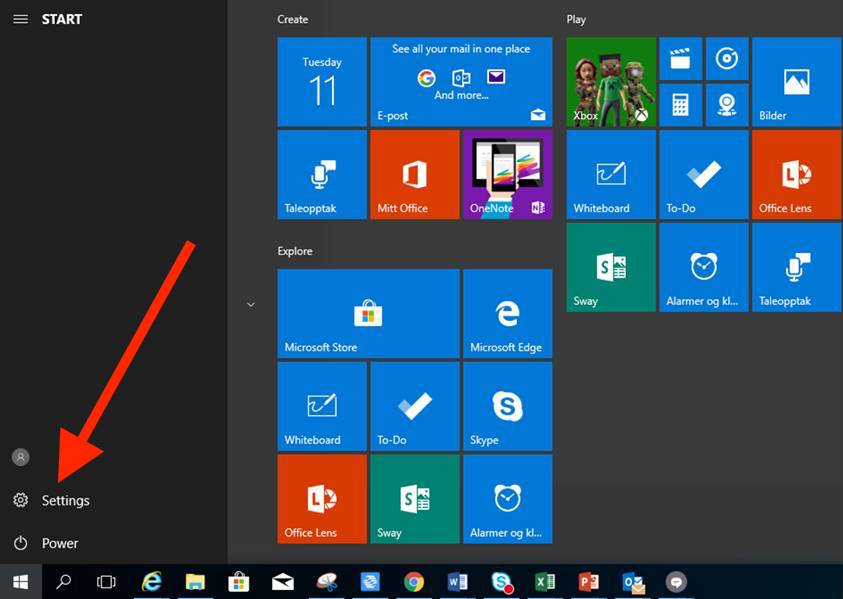
Task: Open the Power options menu
Action: coord(59,543)
